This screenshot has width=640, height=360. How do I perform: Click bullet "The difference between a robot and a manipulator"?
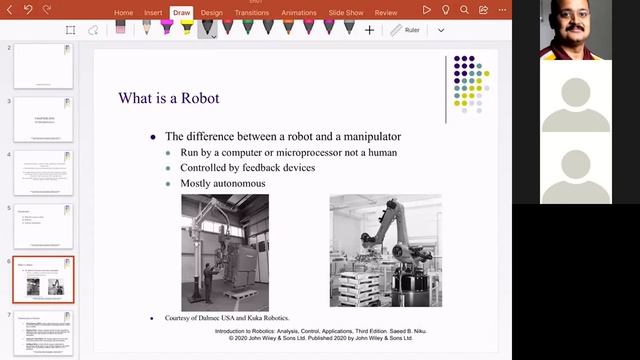tap(283, 136)
